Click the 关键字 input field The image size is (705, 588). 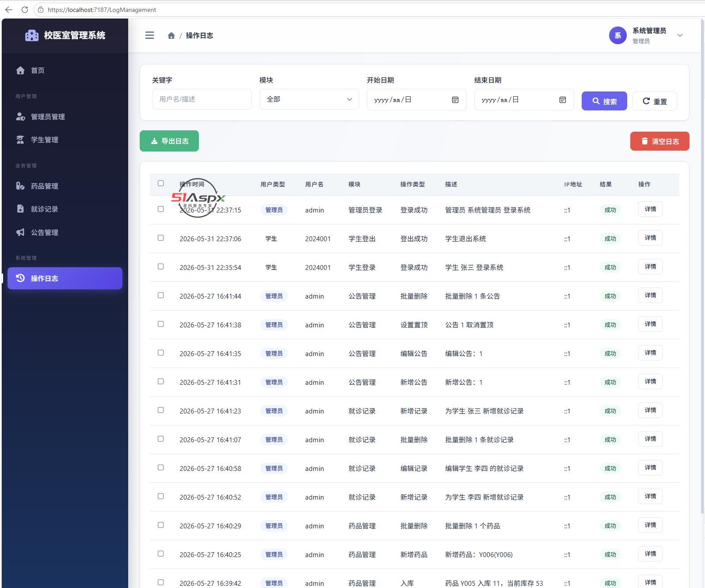(x=202, y=99)
